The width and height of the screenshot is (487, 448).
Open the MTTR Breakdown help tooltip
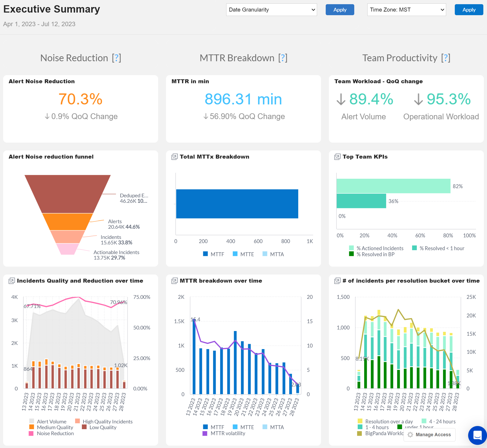tap(283, 58)
